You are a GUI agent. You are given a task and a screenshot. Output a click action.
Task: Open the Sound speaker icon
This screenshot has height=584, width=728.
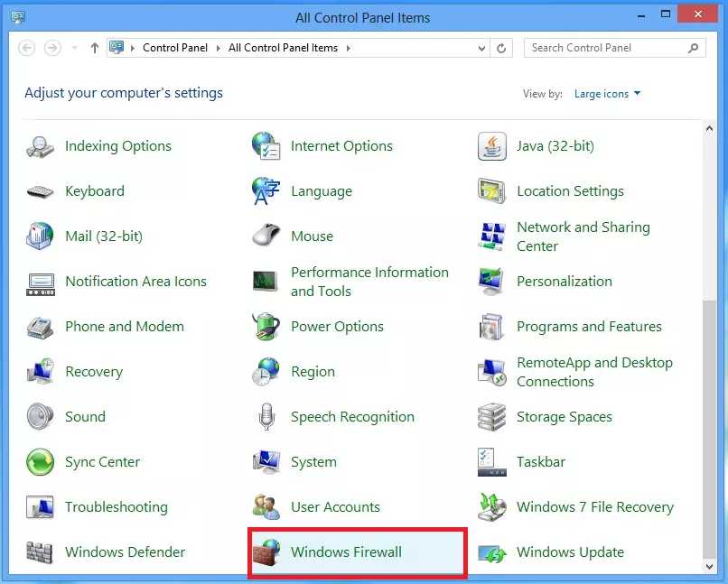coord(40,416)
